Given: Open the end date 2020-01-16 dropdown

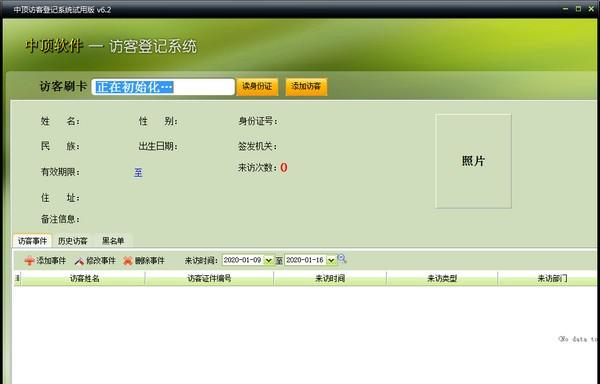Looking at the screenshot, I should coord(331,260).
